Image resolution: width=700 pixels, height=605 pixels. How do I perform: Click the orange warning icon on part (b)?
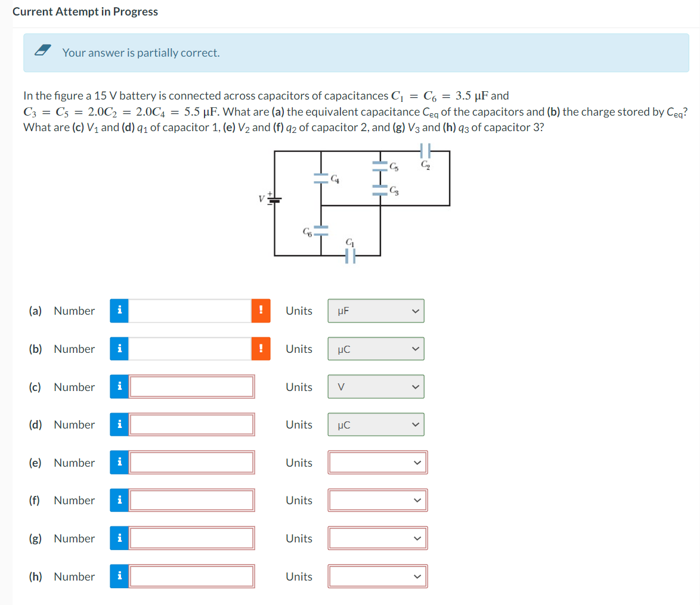(261, 349)
